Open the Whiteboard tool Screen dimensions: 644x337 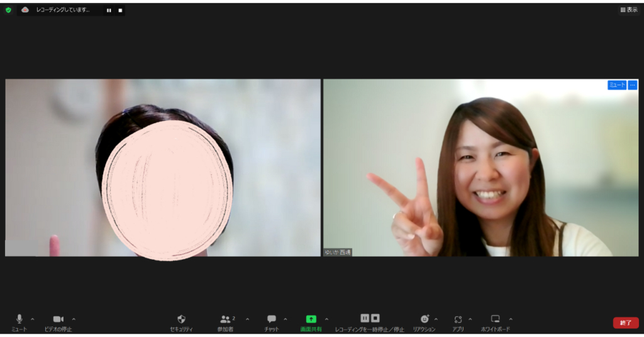[x=495, y=319]
